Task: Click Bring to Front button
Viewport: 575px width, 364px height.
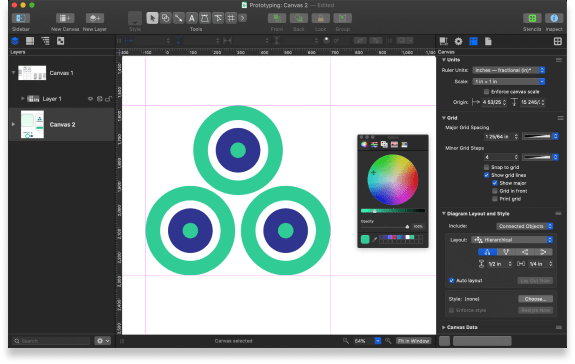Action: (x=277, y=18)
